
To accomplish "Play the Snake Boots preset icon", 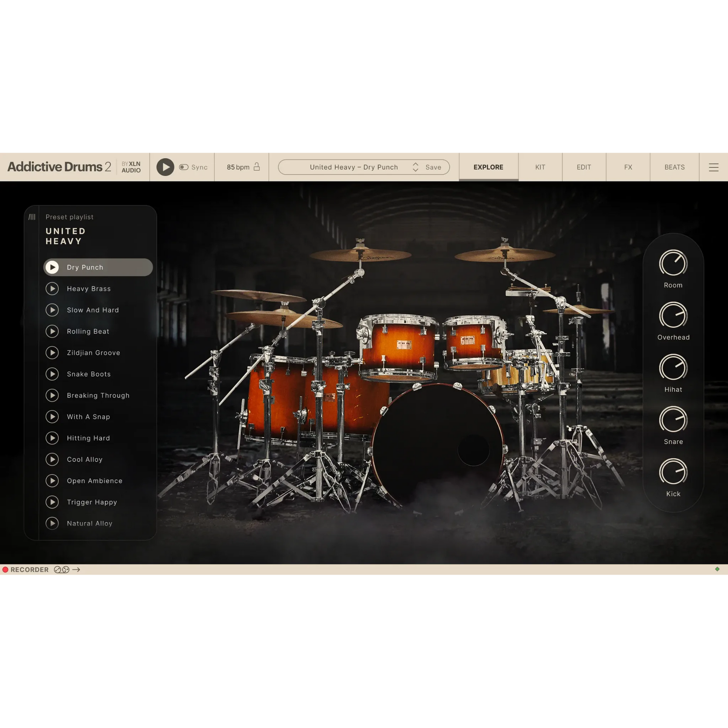I will coord(52,374).
